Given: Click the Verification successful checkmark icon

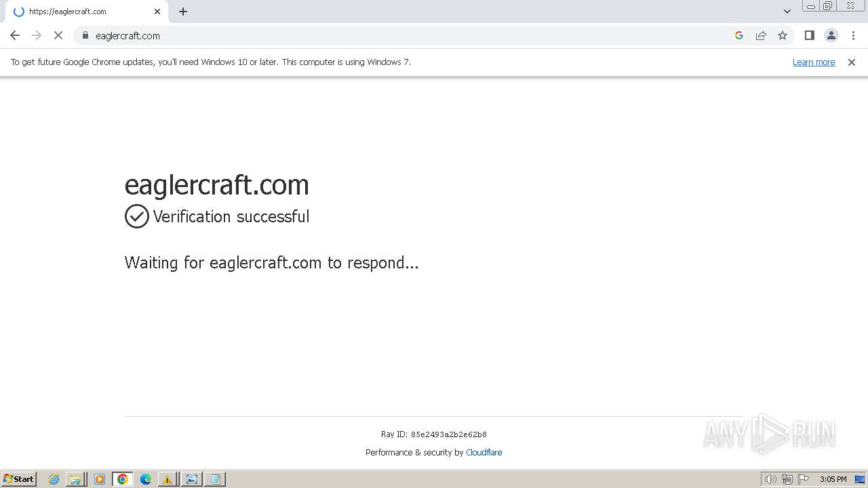Looking at the screenshot, I should point(136,216).
